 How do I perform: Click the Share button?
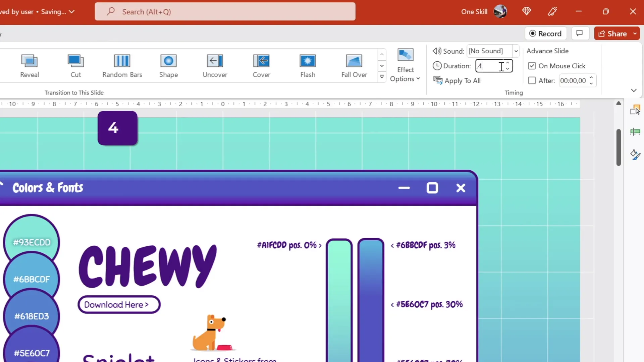[612, 34]
